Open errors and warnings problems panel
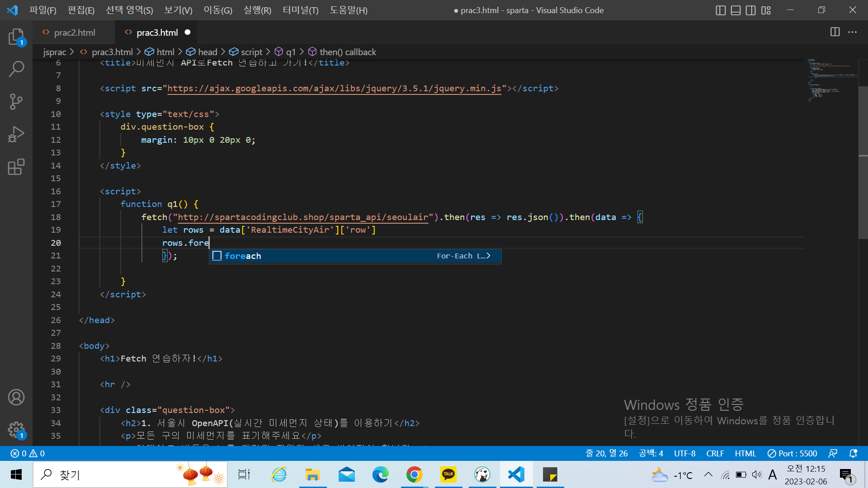Image resolution: width=868 pixels, height=488 pixels. (28, 453)
